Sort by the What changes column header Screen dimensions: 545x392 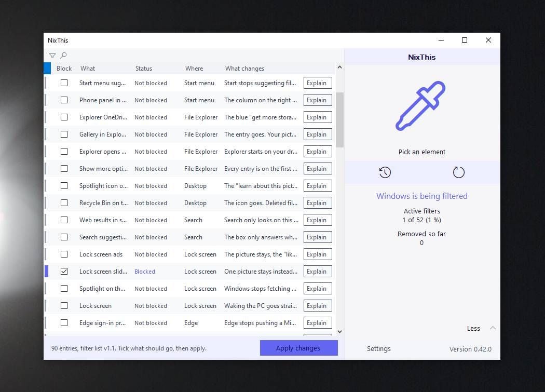244,69
